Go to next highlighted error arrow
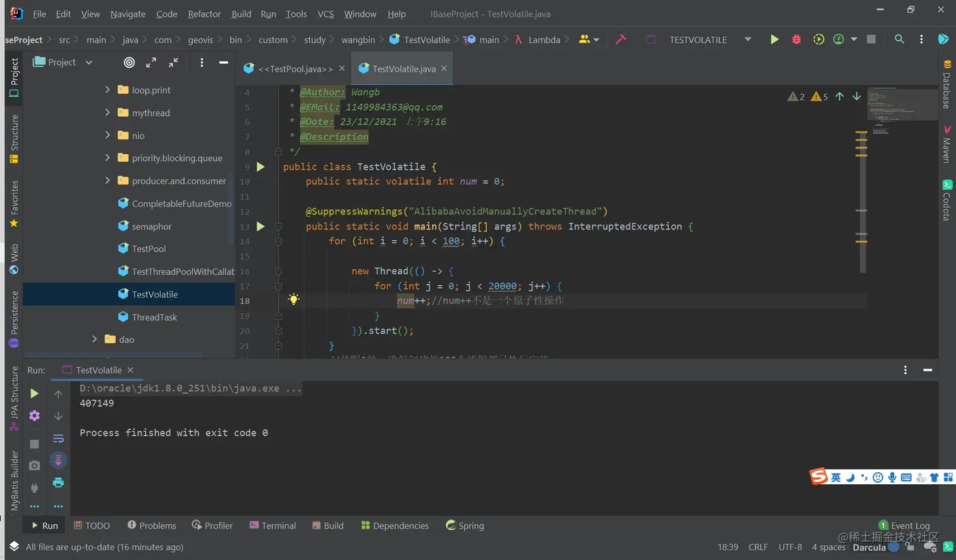Viewport: 956px width, 560px height. 857,96
